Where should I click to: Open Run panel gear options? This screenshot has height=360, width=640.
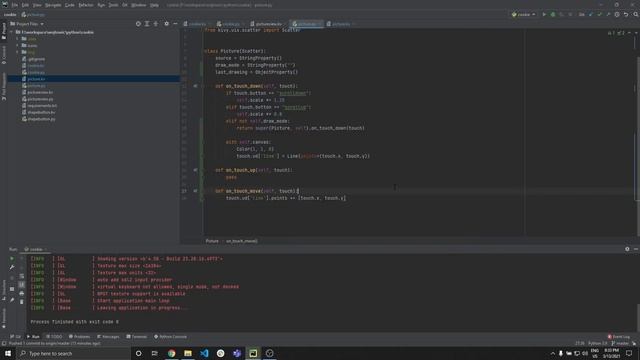[627, 249]
